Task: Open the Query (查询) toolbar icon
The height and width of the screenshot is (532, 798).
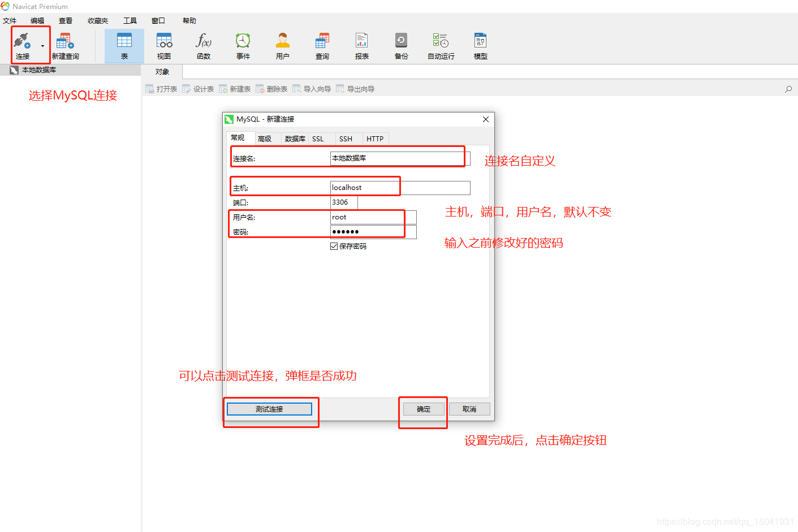Action: pos(322,46)
